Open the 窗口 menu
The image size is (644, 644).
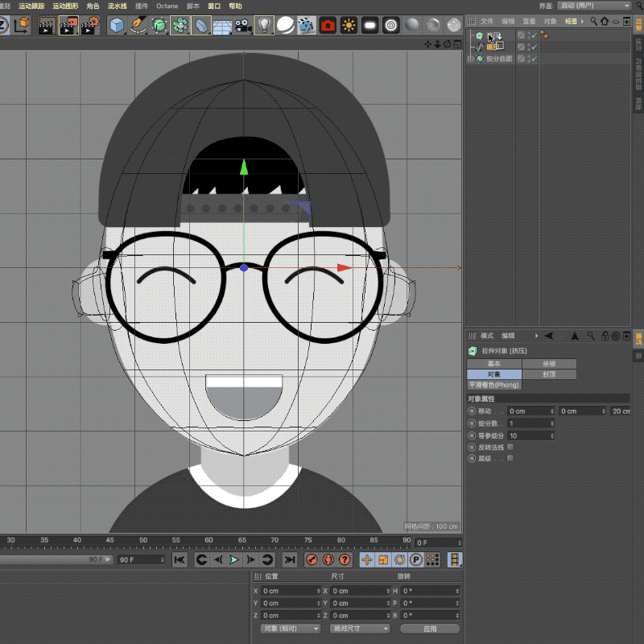click(x=214, y=6)
